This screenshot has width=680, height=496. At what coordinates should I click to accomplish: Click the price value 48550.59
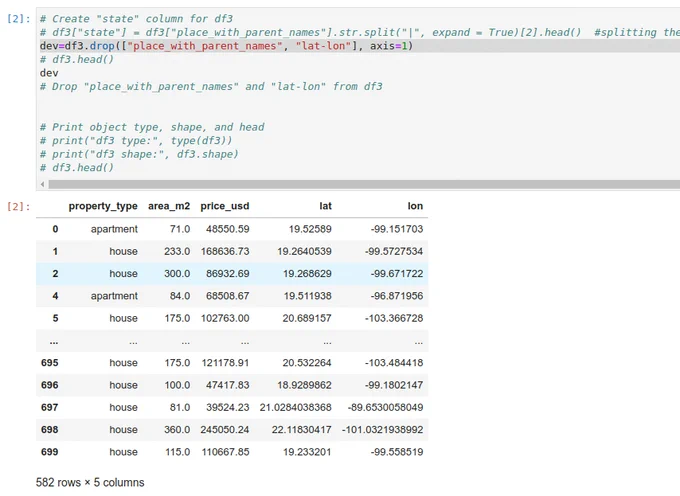pyautogui.click(x=227, y=229)
